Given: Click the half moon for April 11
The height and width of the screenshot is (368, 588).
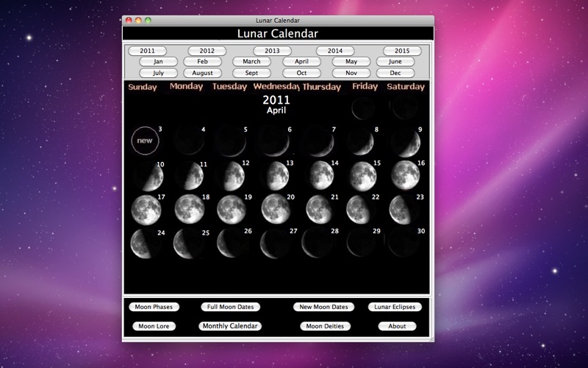Looking at the screenshot, I should click(x=190, y=176).
